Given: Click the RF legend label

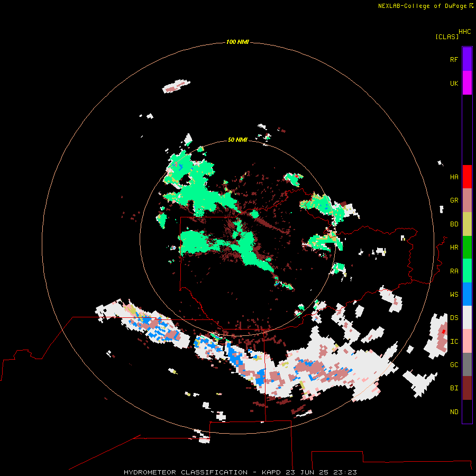Looking at the screenshot, I should [454, 59].
